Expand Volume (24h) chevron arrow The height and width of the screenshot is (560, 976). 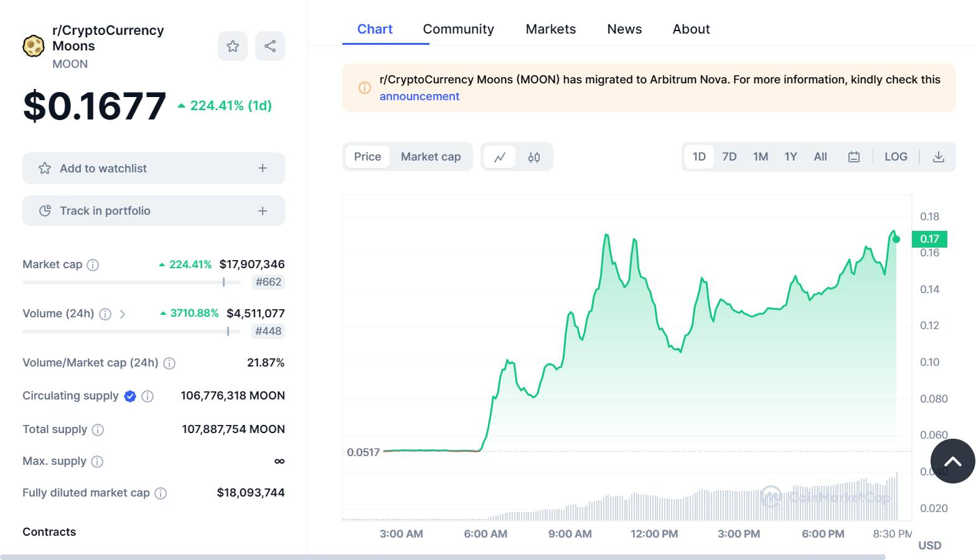[123, 314]
